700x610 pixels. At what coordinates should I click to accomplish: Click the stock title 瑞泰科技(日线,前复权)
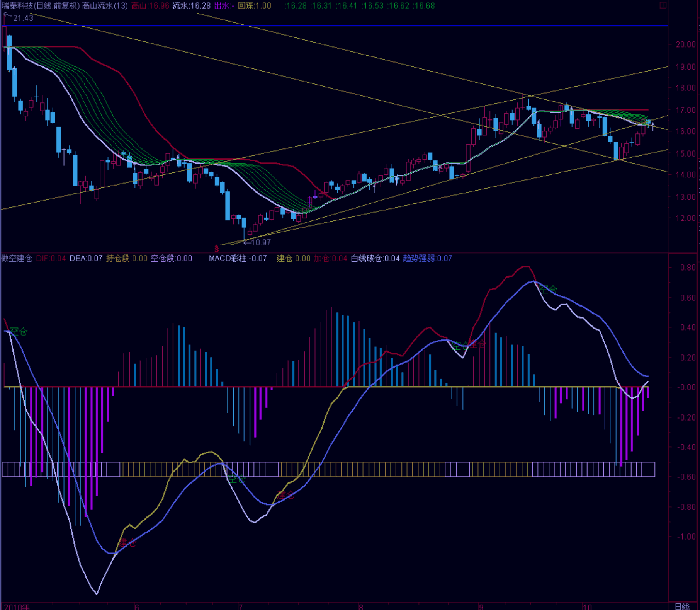click(41, 6)
